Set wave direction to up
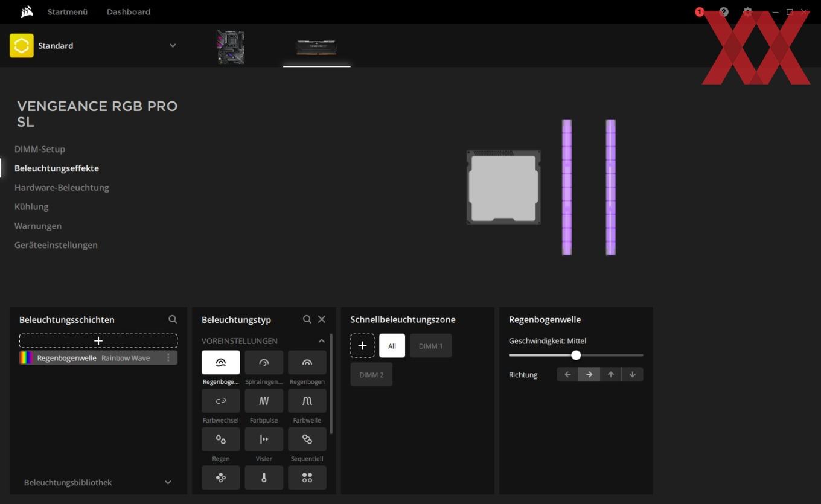 click(x=611, y=374)
